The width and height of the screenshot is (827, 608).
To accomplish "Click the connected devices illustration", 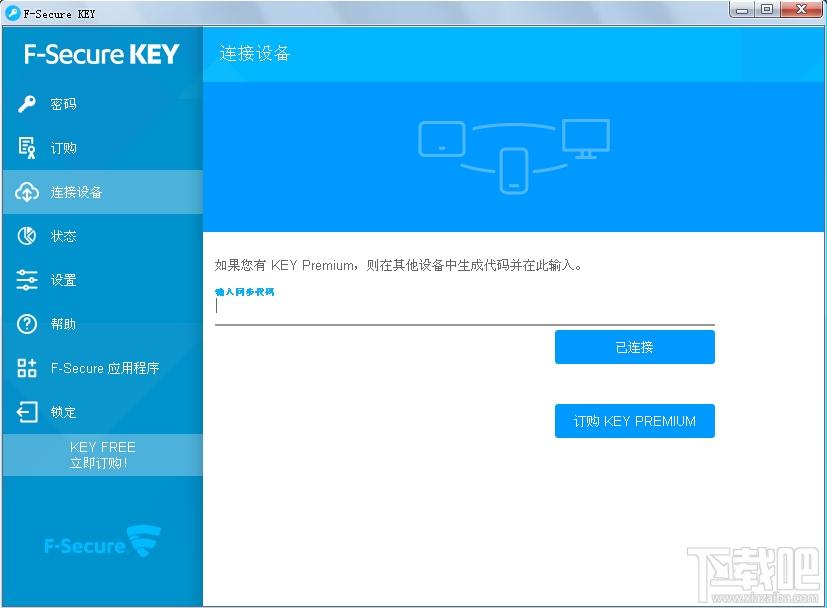I will click(514, 156).
